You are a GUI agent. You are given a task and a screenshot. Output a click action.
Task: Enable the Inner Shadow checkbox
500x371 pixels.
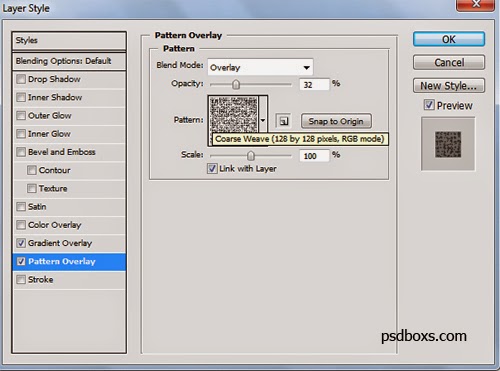21,97
